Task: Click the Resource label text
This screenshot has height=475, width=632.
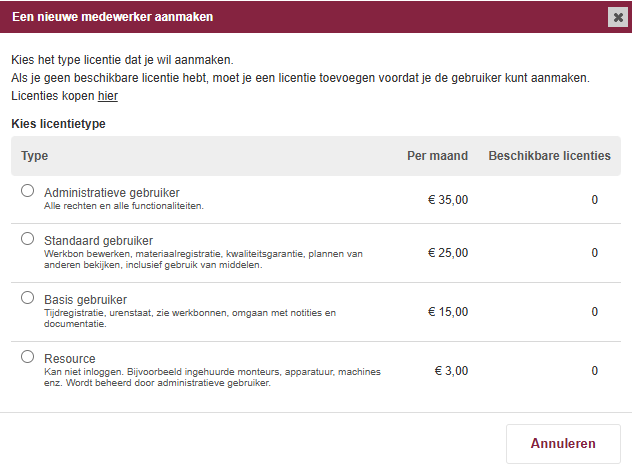Action: pos(70,358)
